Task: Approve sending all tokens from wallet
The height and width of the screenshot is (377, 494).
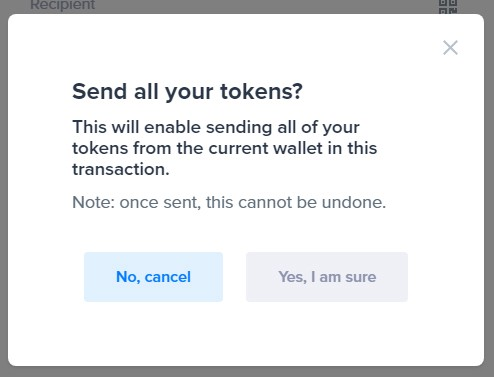Action: pos(327,277)
